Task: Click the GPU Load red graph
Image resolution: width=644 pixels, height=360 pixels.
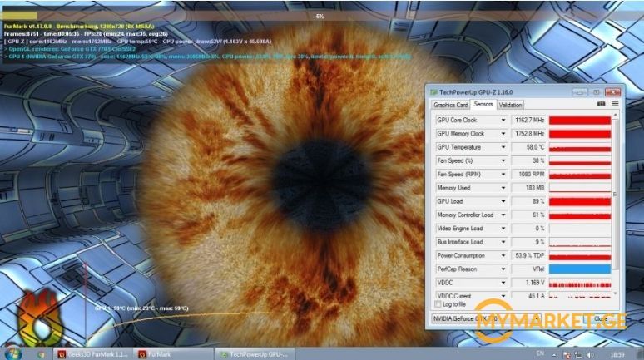Action: pyautogui.click(x=580, y=201)
